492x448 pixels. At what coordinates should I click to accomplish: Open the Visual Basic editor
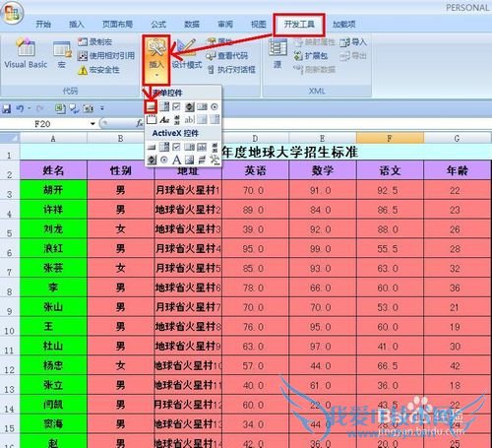(x=26, y=53)
